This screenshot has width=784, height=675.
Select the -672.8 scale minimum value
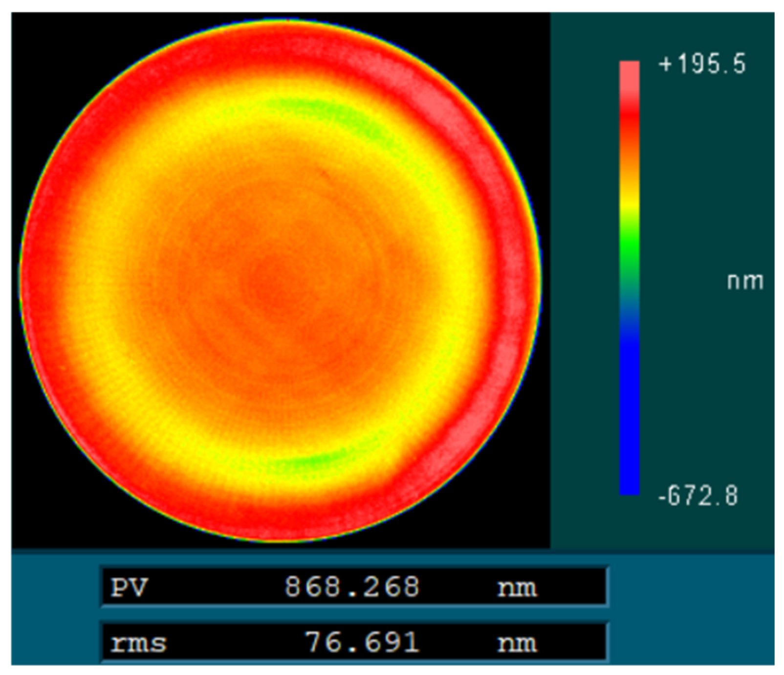(x=698, y=496)
